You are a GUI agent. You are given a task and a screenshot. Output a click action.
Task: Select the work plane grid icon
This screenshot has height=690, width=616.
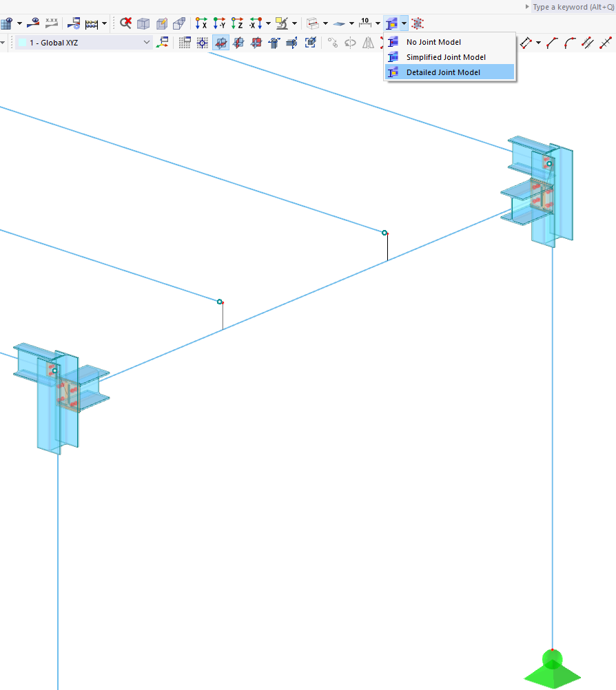point(184,42)
